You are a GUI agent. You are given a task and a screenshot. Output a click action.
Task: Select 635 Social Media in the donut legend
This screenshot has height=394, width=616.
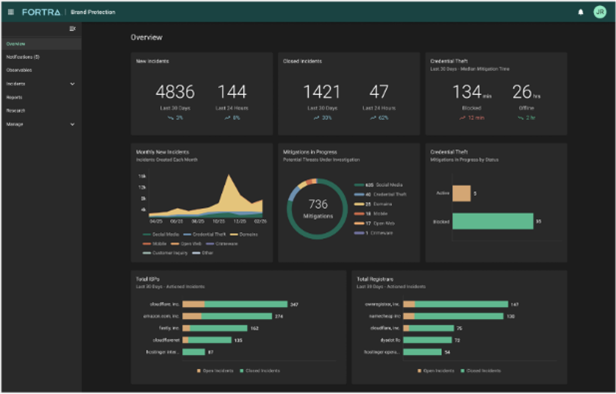point(379,185)
